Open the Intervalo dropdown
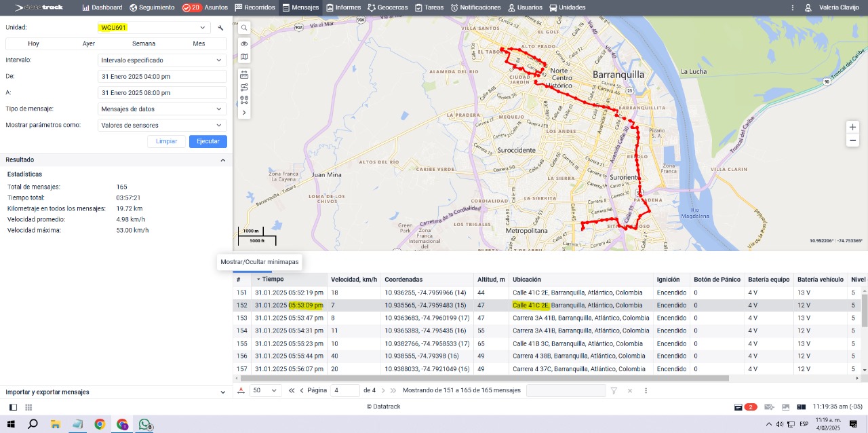Screen dimensions: 868x433 coord(162,60)
